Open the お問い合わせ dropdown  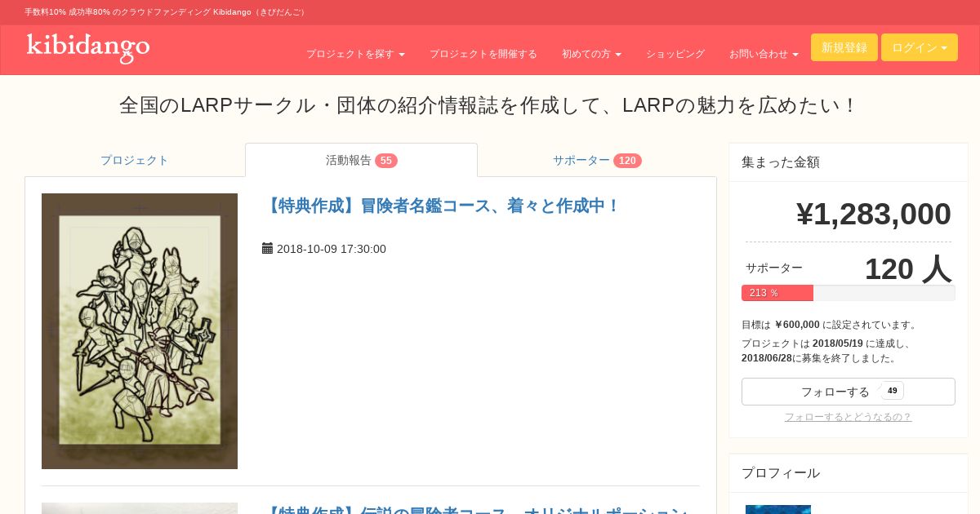coord(764,54)
